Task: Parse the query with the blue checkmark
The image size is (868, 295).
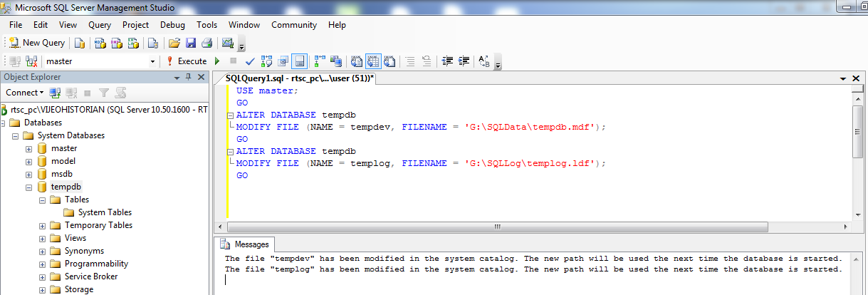Action: (x=250, y=61)
